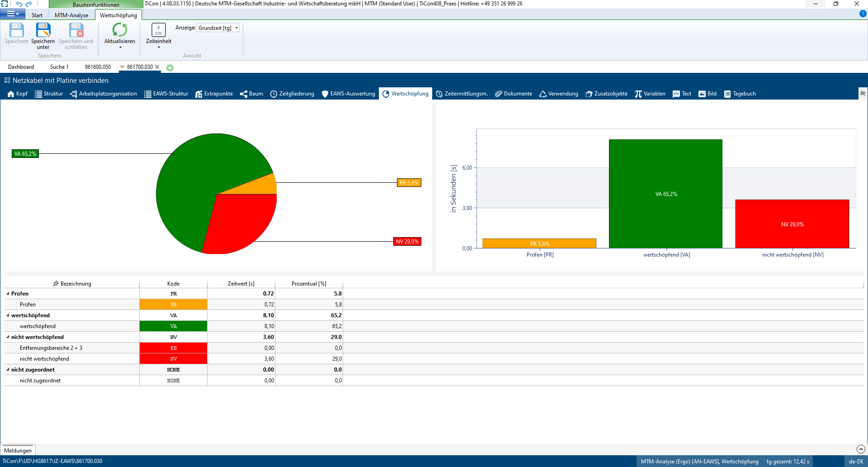Click the green VA color cell

[x=173, y=326]
